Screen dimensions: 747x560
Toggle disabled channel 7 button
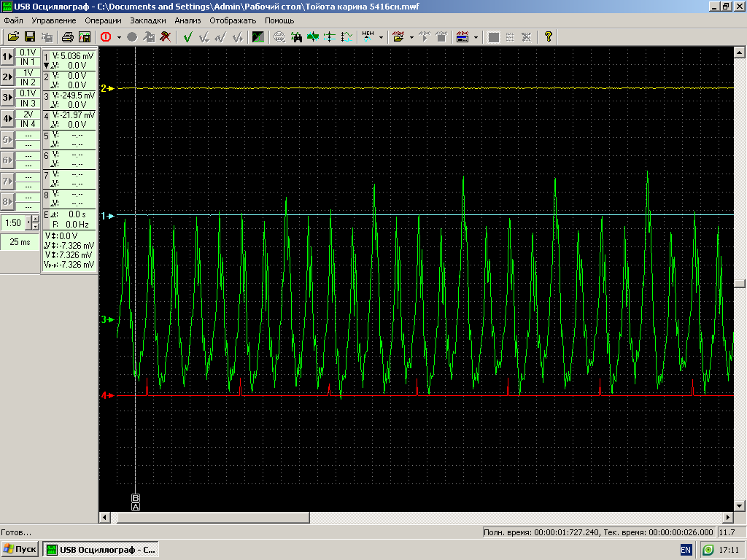pyautogui.click(x=7, y=181)
